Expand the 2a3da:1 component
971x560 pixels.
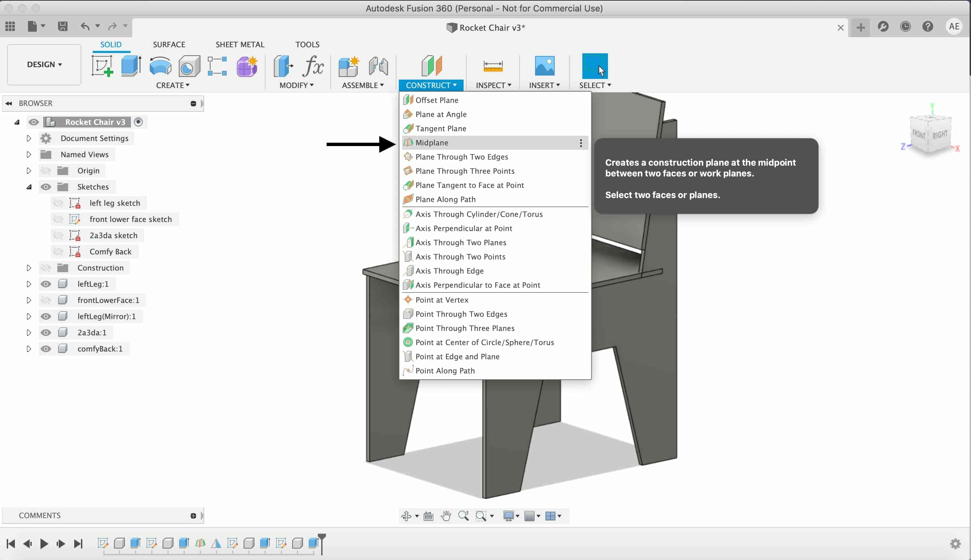coord(28,332)
